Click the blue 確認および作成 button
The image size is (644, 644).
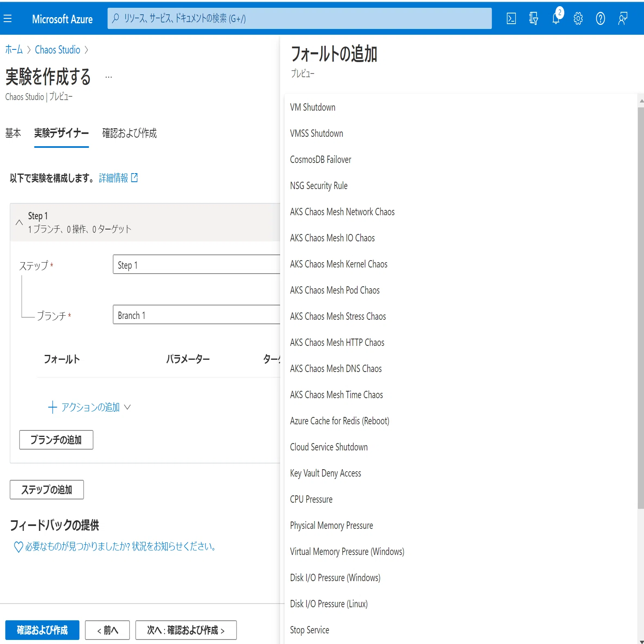click(x=42, y=630)
